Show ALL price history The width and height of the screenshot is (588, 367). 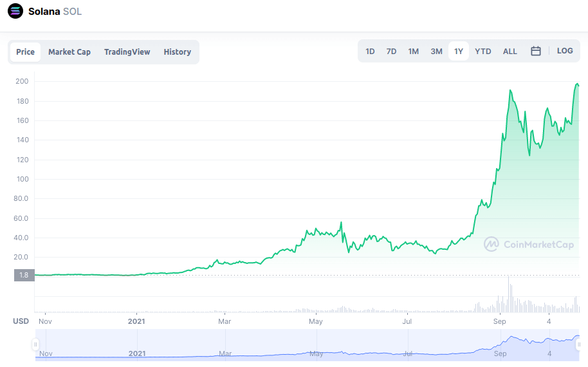(x=510, y=52)
